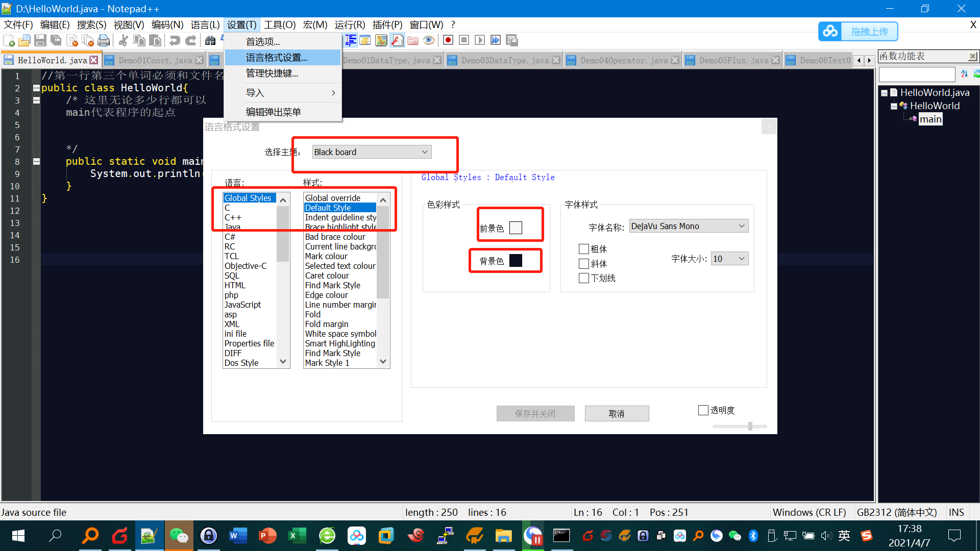
Task: Open Find dialog with binoculars icon
Action: 211,40
